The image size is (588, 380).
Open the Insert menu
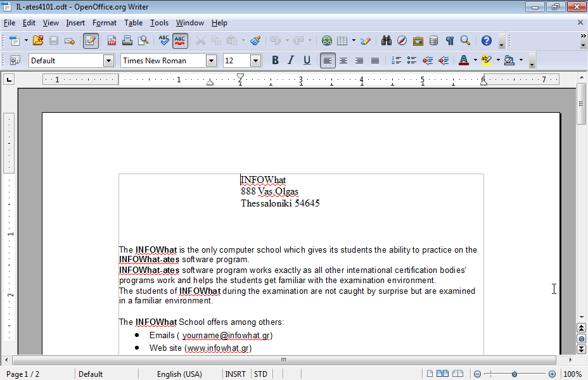75,23
